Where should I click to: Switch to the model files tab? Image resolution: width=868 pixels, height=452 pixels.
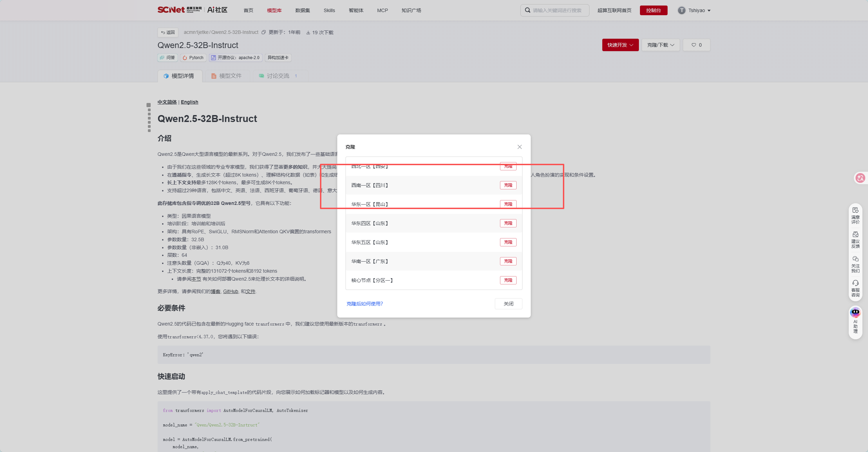(x=226, y=76)
